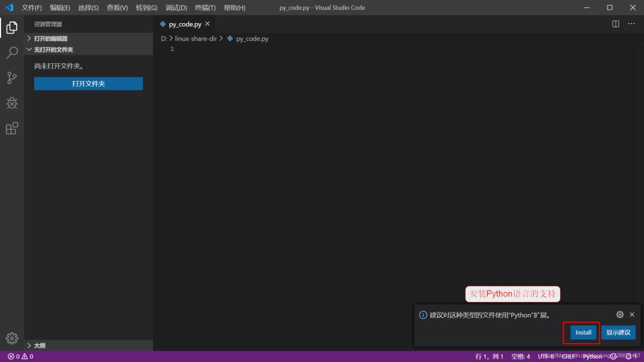This screenshot has height=362, width=644.
Task: Click the notification settings gear icon
Action: (620, 314)
